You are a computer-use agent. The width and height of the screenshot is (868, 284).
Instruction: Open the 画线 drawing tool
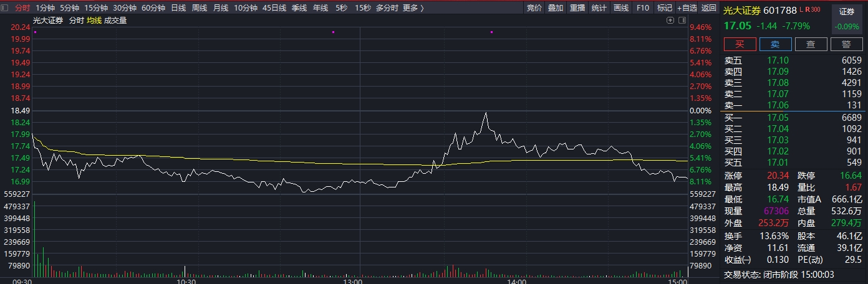click(x=620, y=8)
